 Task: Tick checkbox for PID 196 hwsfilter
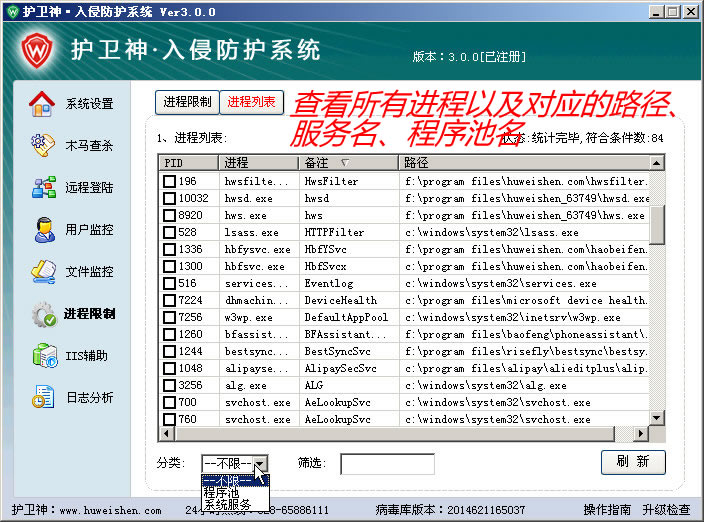click(x=169, y=181)
